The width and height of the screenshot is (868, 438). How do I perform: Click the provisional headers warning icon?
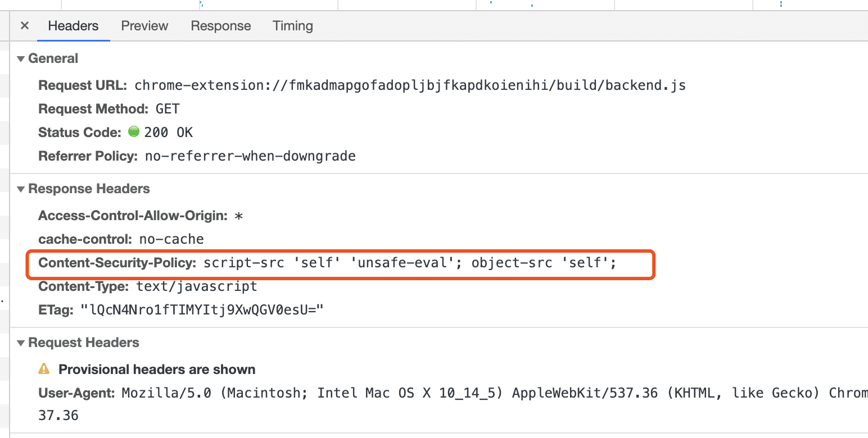coord(44,369)
